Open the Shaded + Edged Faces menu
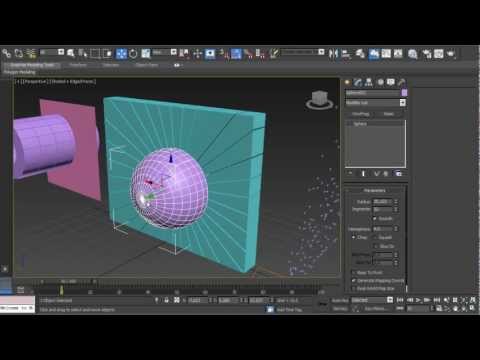The width and height of the screenshot is (480, 360). coord(72,81)
